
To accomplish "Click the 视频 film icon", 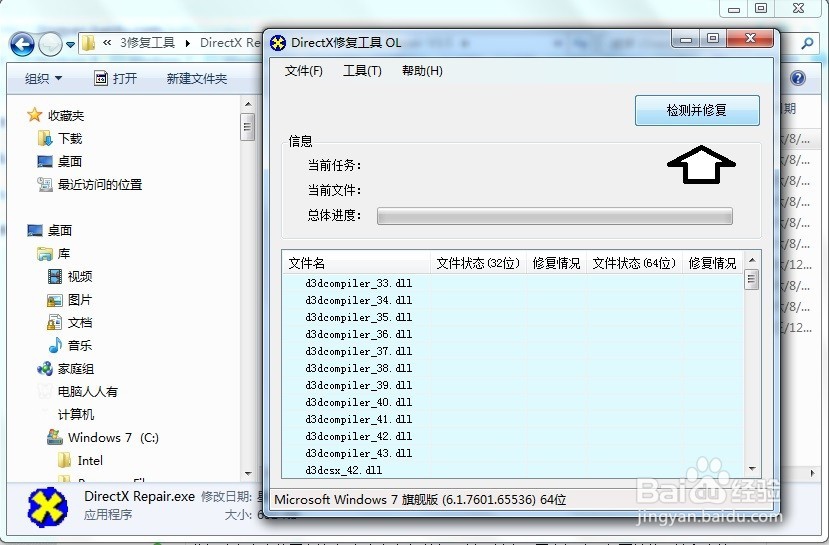I will [55, 276].
